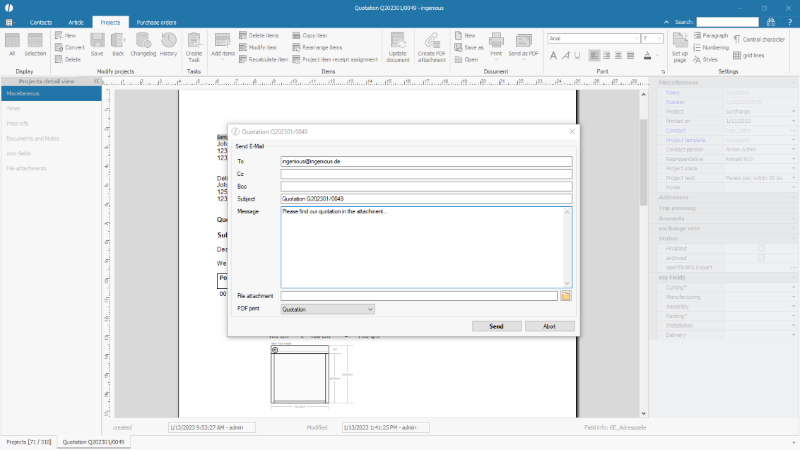
Task: Click the Create Task icon
Action: pos(194,47)
